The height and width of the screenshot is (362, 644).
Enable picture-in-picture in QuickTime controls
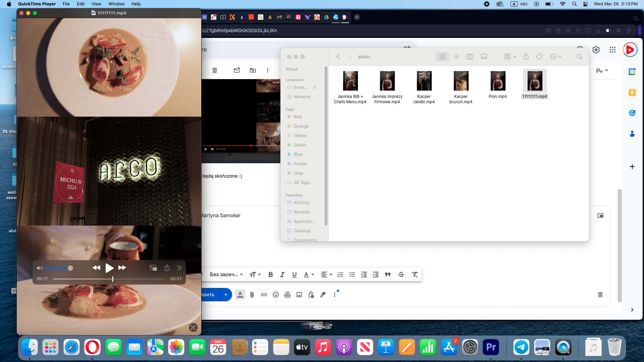coord(153,268)
